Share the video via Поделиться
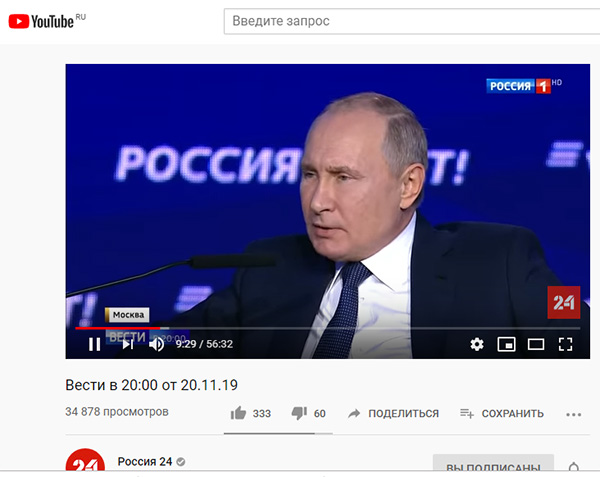 [393, 414]
